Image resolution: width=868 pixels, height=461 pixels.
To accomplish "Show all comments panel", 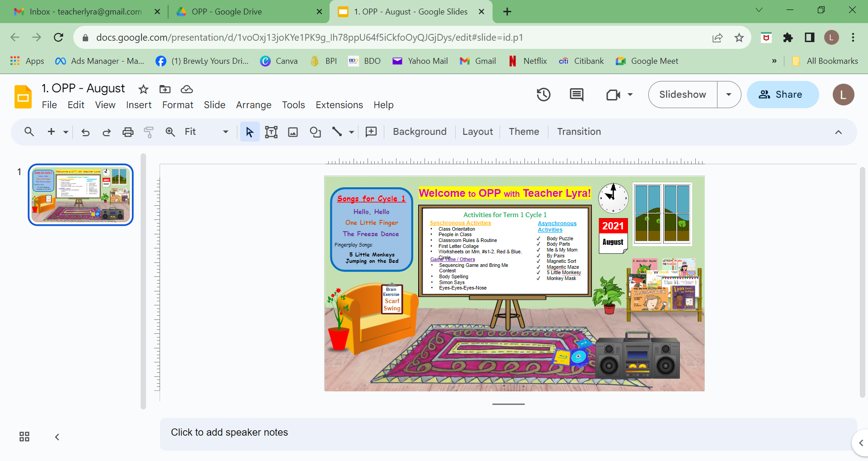I will (576, 95).
